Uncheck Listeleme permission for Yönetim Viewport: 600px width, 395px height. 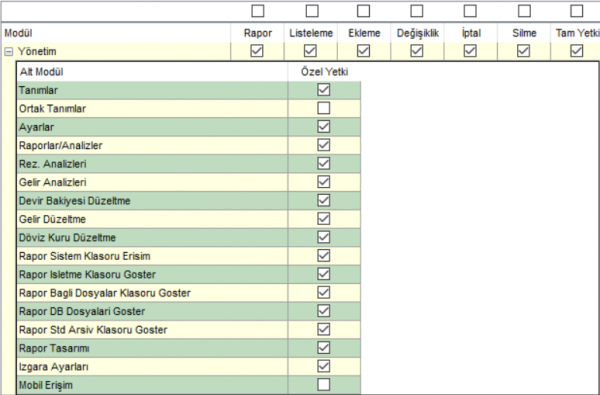tap(310, 51)
